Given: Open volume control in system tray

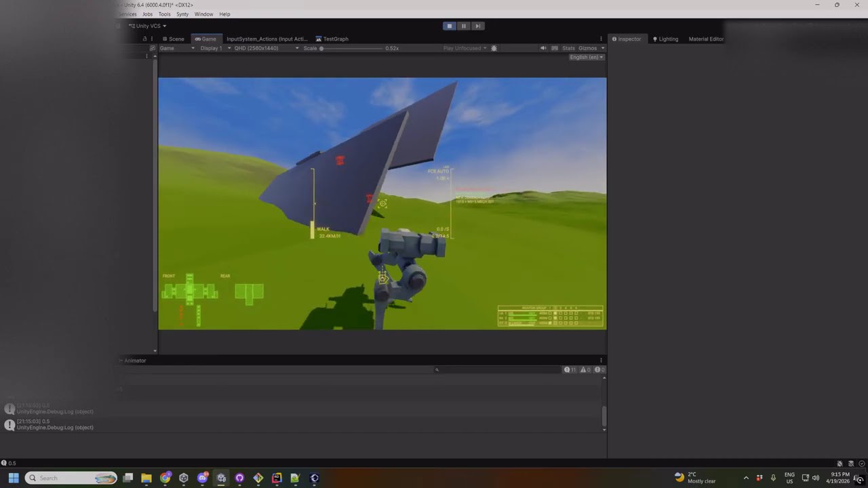Looking at the screenshot, I should point(816,478).
